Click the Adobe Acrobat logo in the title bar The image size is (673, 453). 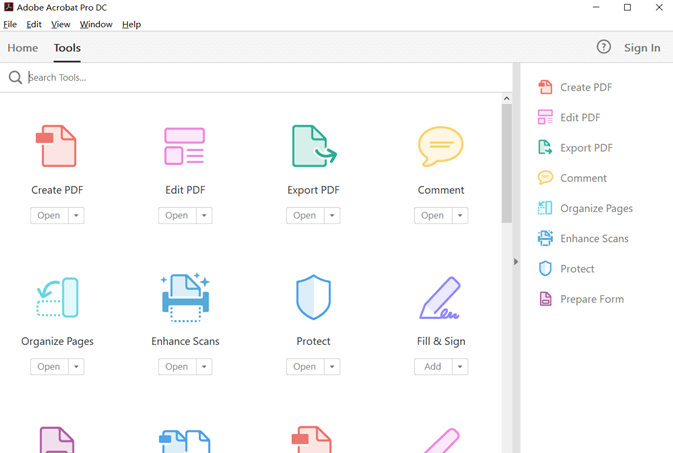[x=9, y=7]
